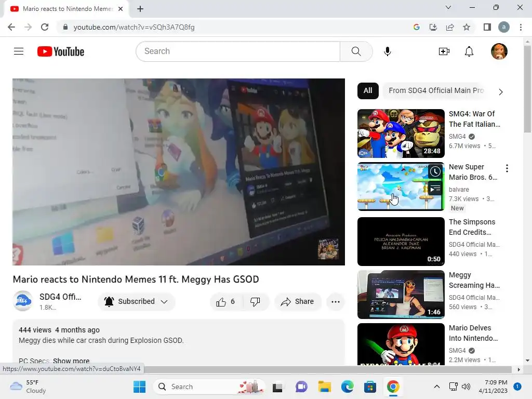This screenshot has height=399, width=532.
Task: Click the browser address bar URL
Action: [x=134, y=27]
